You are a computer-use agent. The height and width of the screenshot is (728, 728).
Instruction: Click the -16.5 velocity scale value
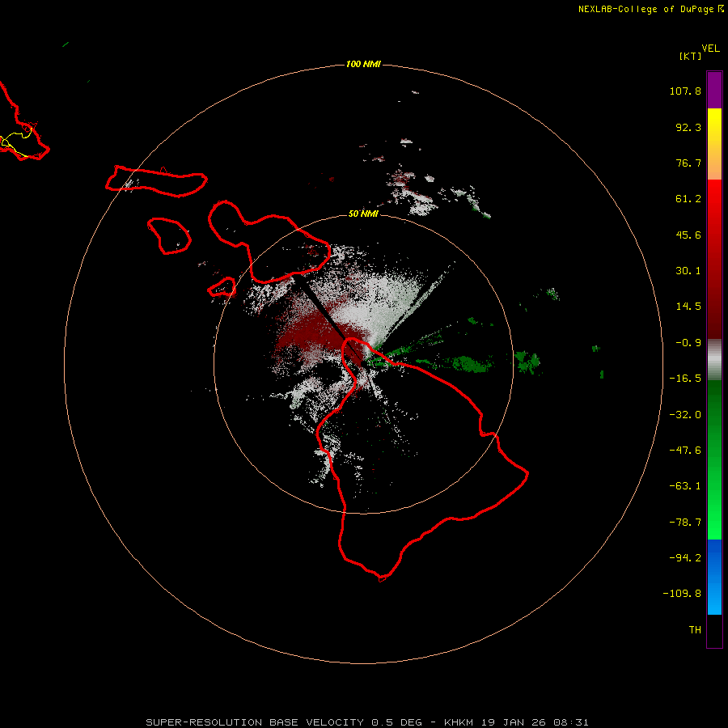pyautogui.click(x=685, y=379)
